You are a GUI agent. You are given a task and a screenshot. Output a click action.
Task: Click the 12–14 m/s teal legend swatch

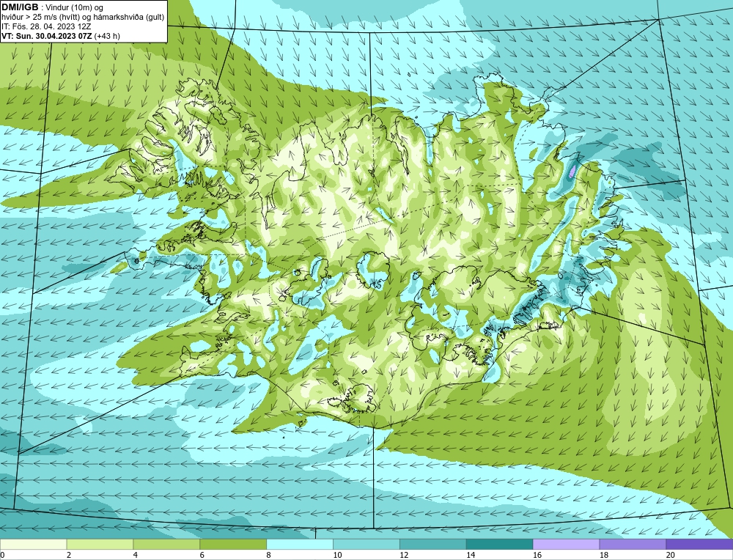433,544
